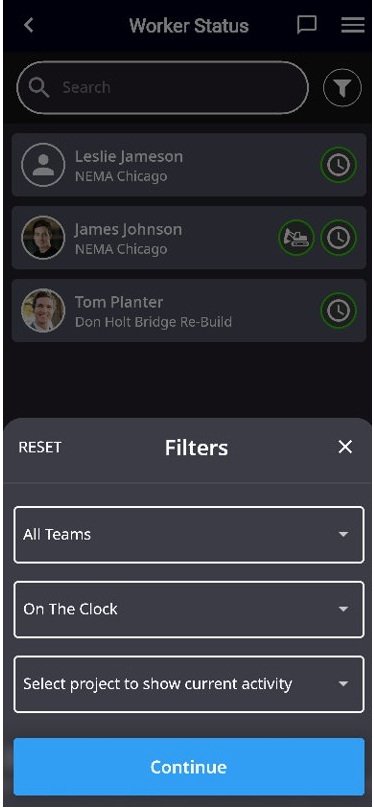The height and width of the screenshot is (808, 374).
Task: Click the blue Continue button
Action: tap(189, 767)
